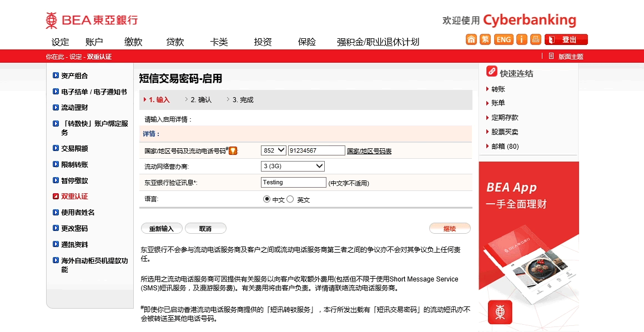Click the 快速连结 quick link icon
The image size is (644, 332).
click(492, 72)
